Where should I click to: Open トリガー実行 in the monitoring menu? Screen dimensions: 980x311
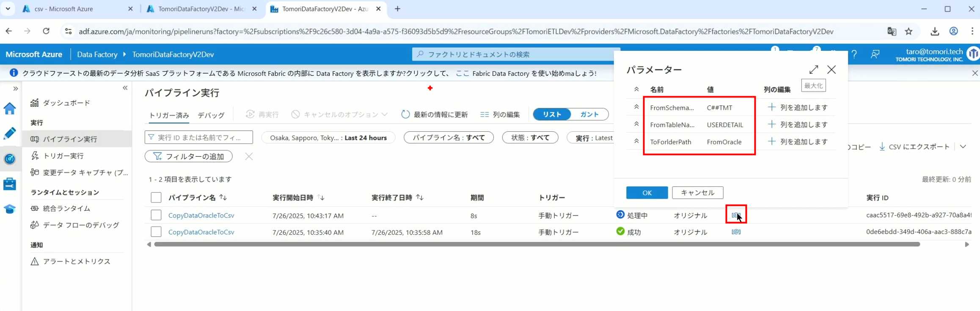pos(63,156)
